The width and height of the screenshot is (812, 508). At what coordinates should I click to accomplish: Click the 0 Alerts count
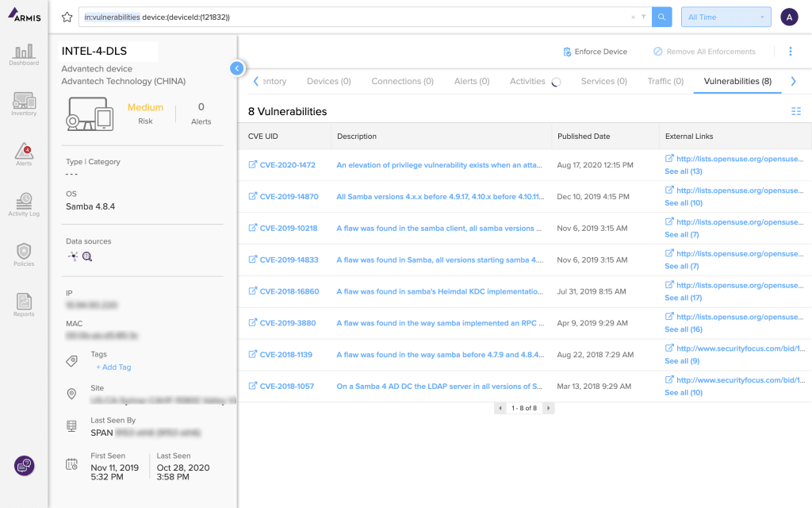coord(201,114)
